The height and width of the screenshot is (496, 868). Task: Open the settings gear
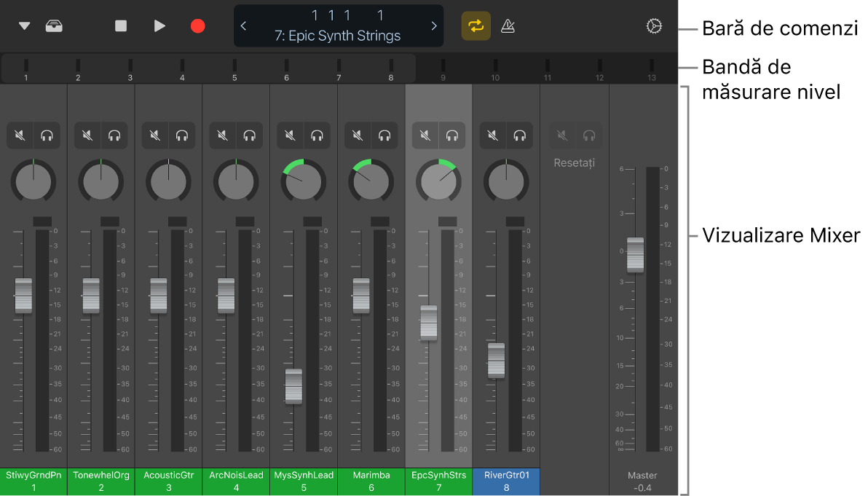tap(654, 25)
